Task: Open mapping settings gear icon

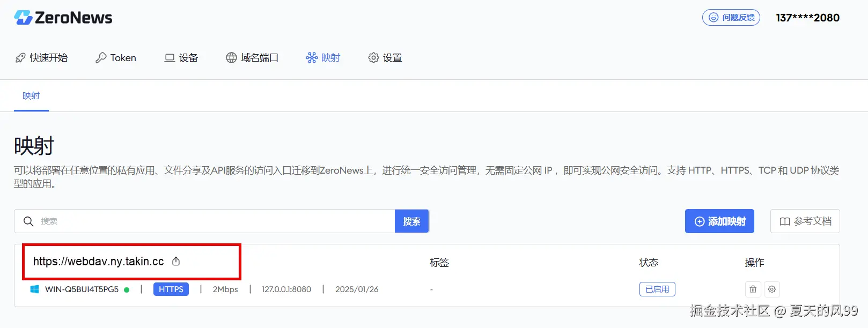Action: 772,289
